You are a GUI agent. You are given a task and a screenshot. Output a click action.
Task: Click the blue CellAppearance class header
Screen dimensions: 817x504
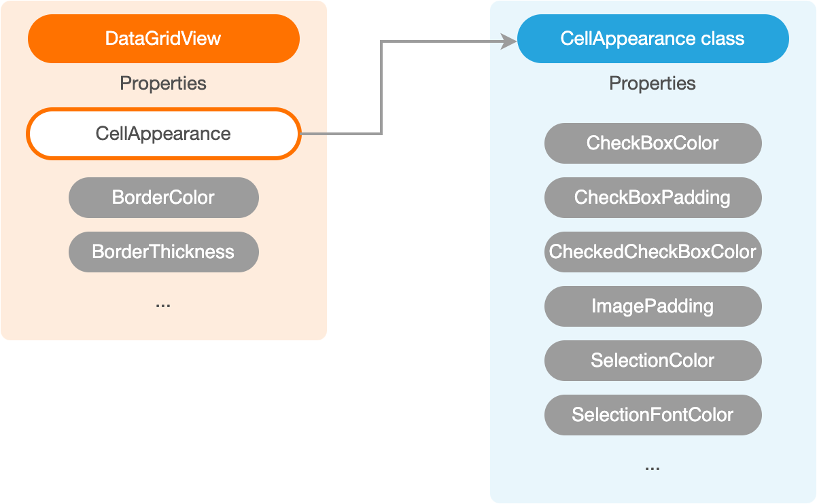tap(653, 38)
